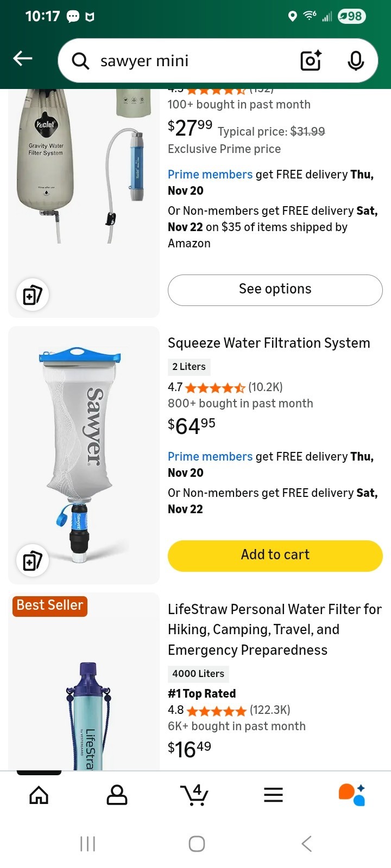Viewport: 391px width, 868px height.
Task: Open See options for the gravity filter
Action: pos(275,289)
